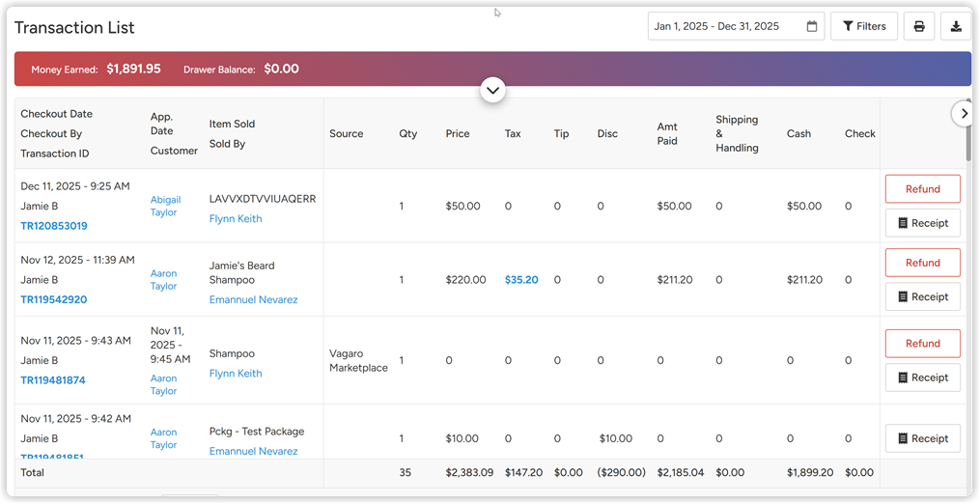Open Receipt for transaction TR119481874

point(922,378)
